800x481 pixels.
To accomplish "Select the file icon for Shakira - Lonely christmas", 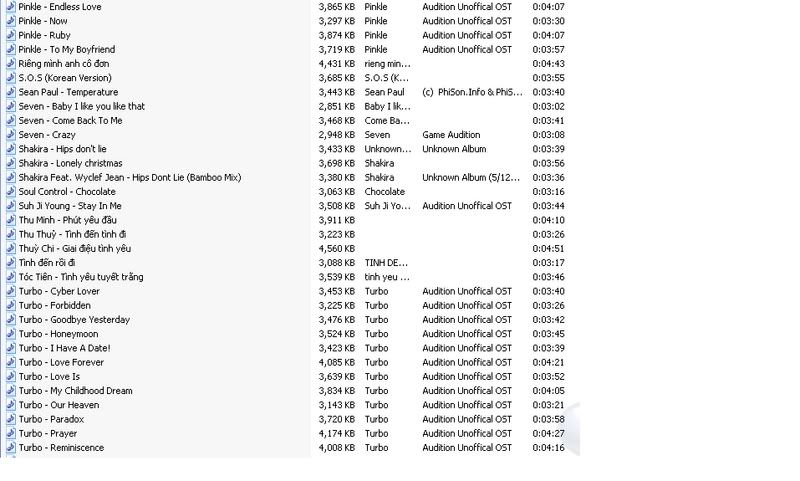I will (11, 164).
